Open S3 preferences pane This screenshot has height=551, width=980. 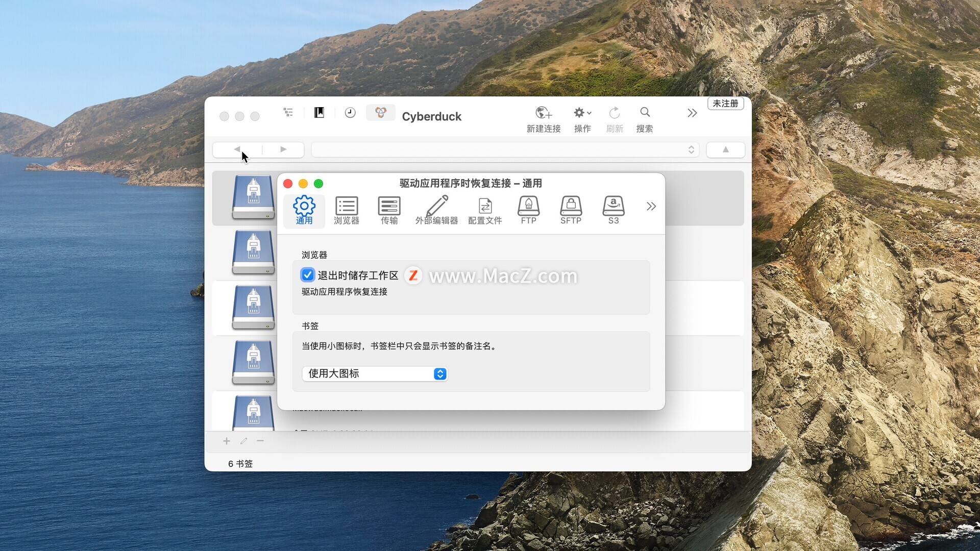(x=613, y=210)
